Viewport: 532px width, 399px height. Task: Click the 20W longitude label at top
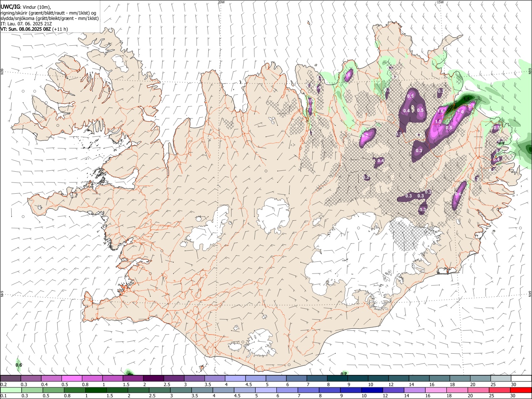[x=221, y=2]
